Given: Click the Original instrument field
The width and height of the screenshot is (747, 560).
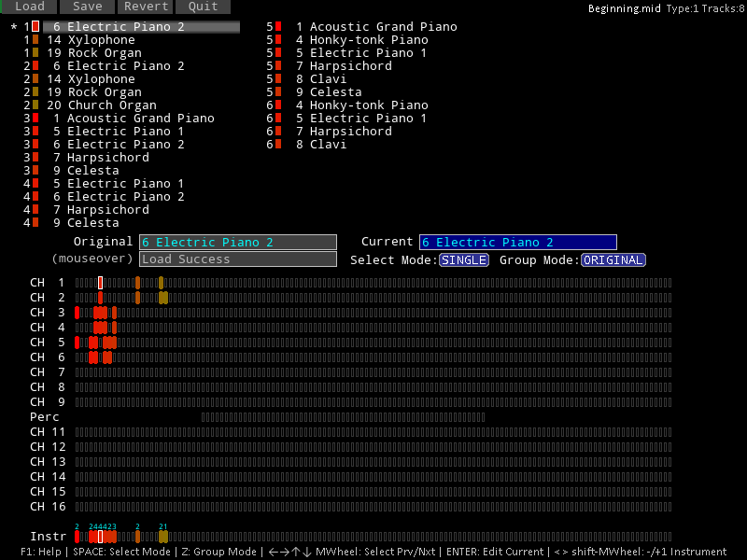Looking at the screenshot, I should pos(238,243).
